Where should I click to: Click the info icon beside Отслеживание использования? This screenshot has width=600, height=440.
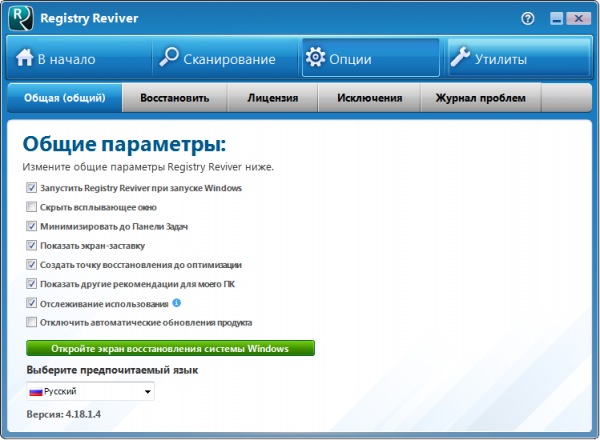[x=176, y=302]
